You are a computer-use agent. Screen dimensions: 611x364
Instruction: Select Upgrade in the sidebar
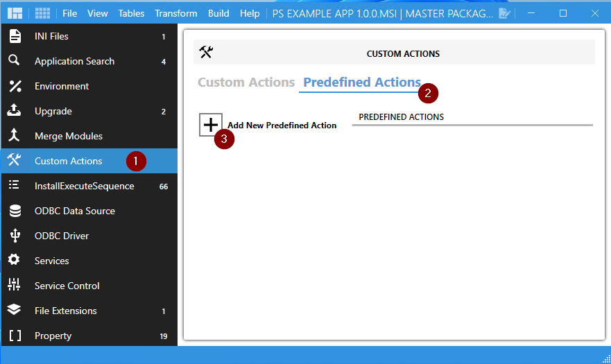(89, 111)
